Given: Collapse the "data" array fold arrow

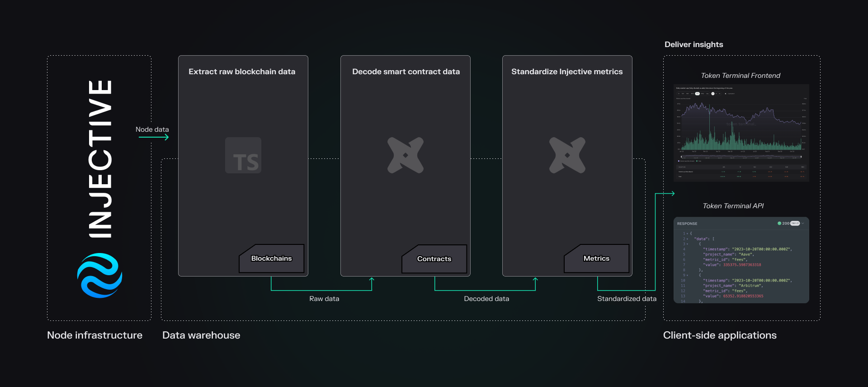Looking at the screenshot, I should coord(687,239).
